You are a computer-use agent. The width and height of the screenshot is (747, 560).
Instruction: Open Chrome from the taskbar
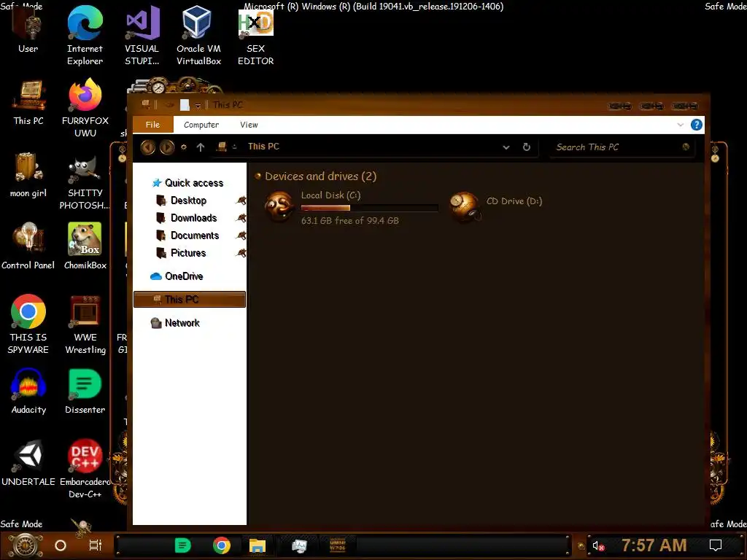222,545
